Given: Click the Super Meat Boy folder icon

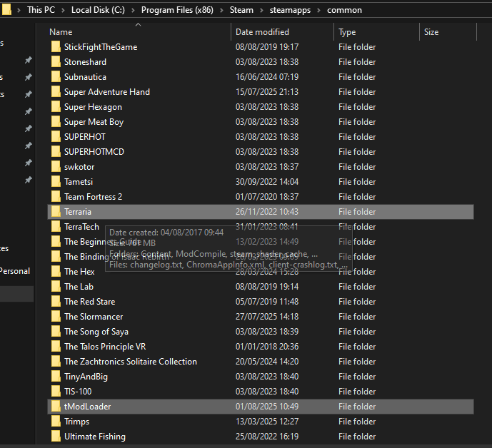Looking at the screenshot, I should pos(56,122).
